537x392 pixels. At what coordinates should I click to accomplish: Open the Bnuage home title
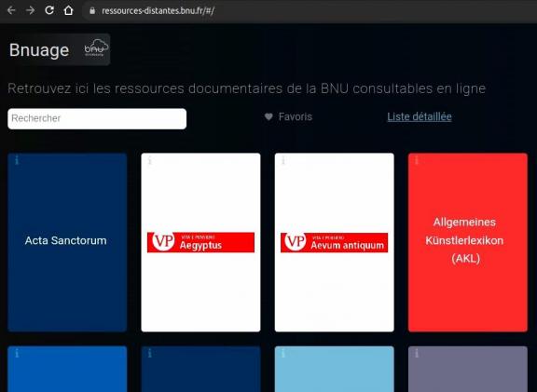[39, 50]
